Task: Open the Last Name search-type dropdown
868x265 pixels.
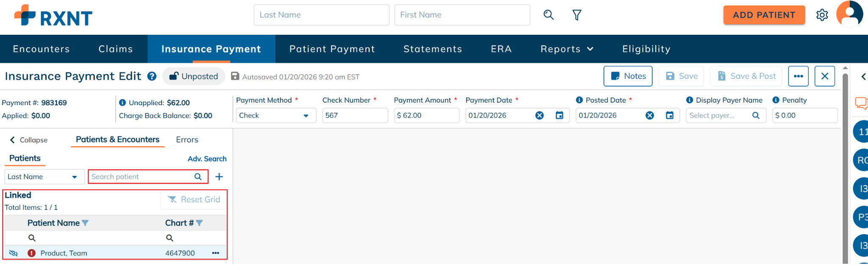Action: point(75,177)
